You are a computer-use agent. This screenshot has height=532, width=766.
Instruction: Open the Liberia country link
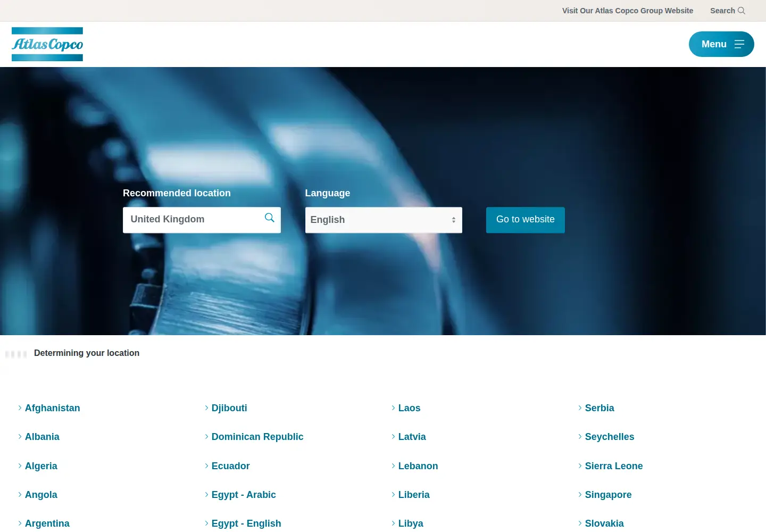(x=414, y=495)
